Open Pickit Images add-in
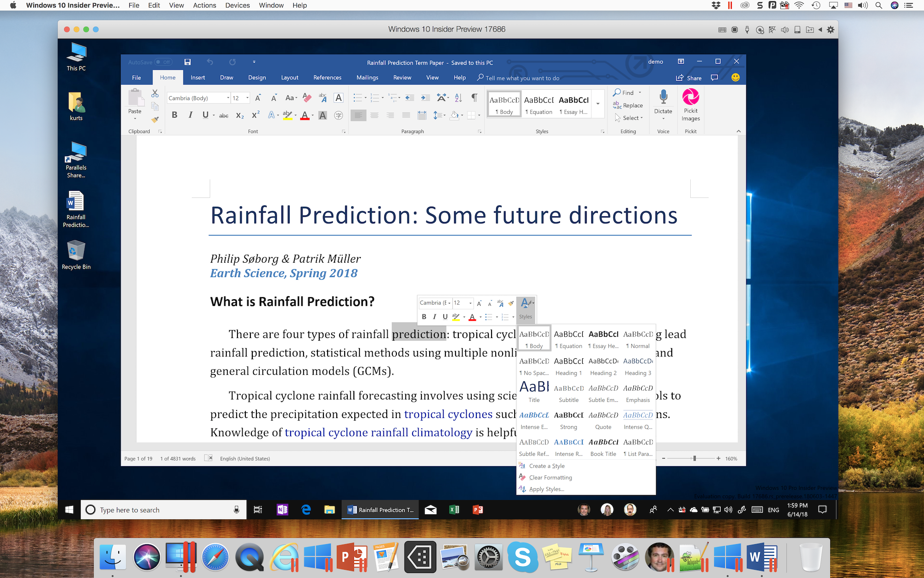The image size is (924, 578). tap(690, 105)
